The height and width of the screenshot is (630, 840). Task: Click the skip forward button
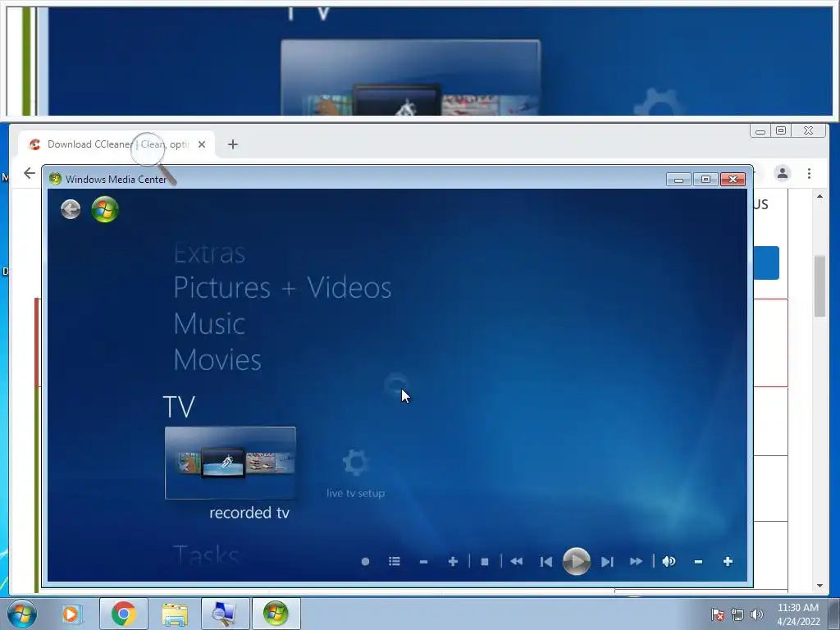607,561
